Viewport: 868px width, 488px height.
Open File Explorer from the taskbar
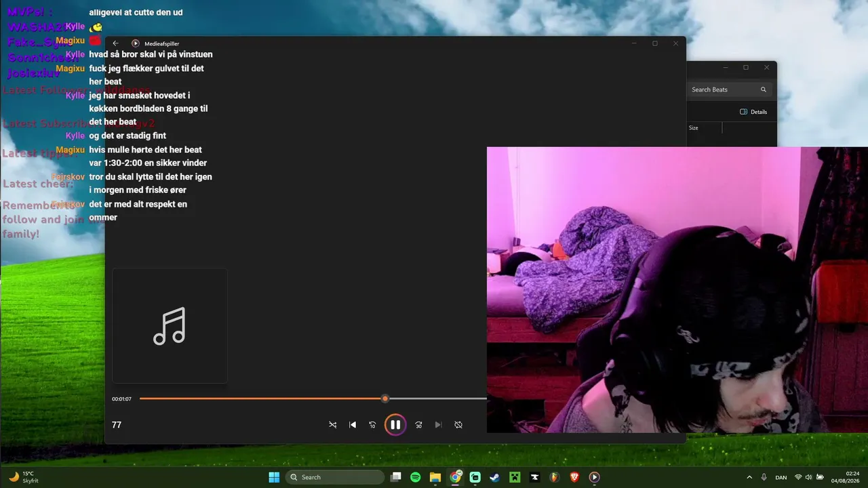[x=435, y=477]
